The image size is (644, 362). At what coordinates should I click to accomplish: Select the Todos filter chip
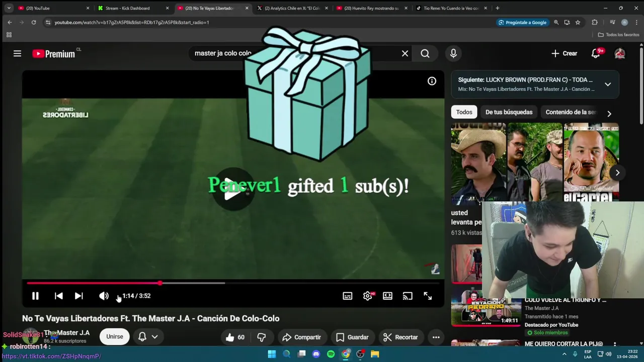pyautogui.click(x=464, y=112)
